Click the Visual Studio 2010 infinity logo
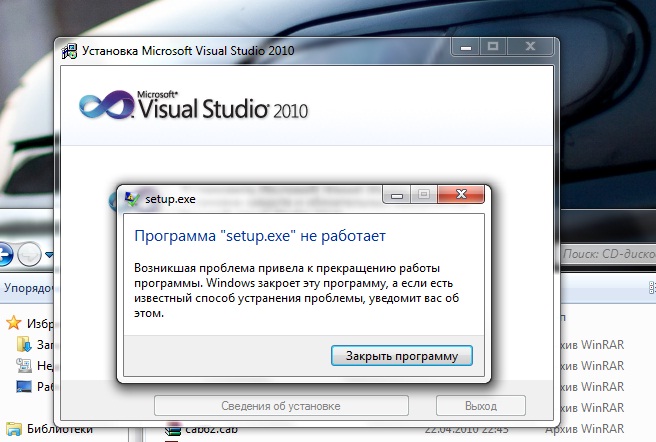 pyautogui.click(x=107, y=105)
